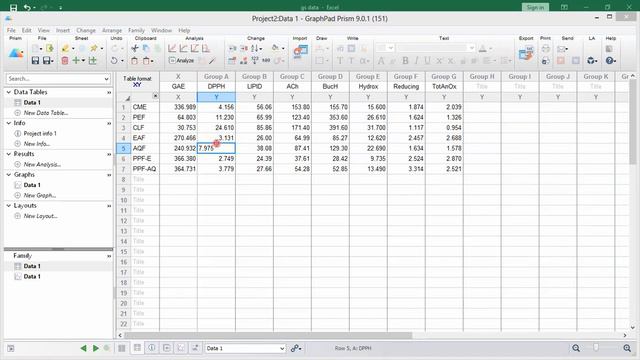Click the zoom out magnifier icon
The image size is (640, 360).
[x=576, y=348]
